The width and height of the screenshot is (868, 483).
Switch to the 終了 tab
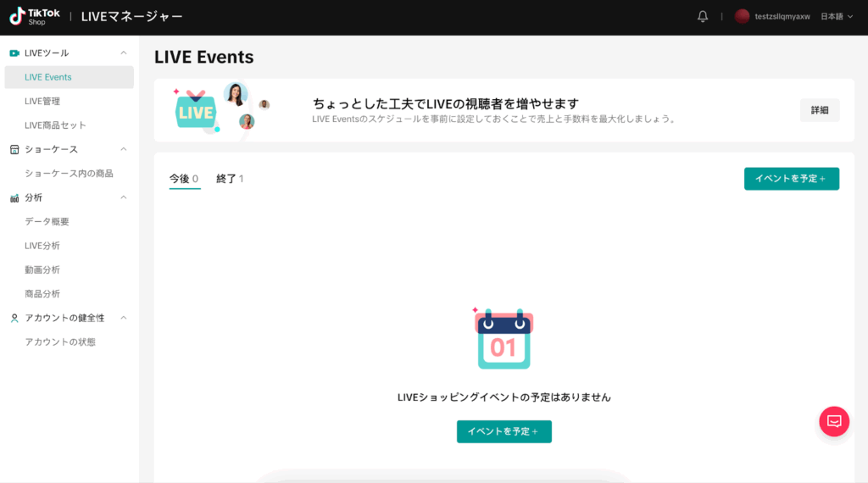pos(229,179)
